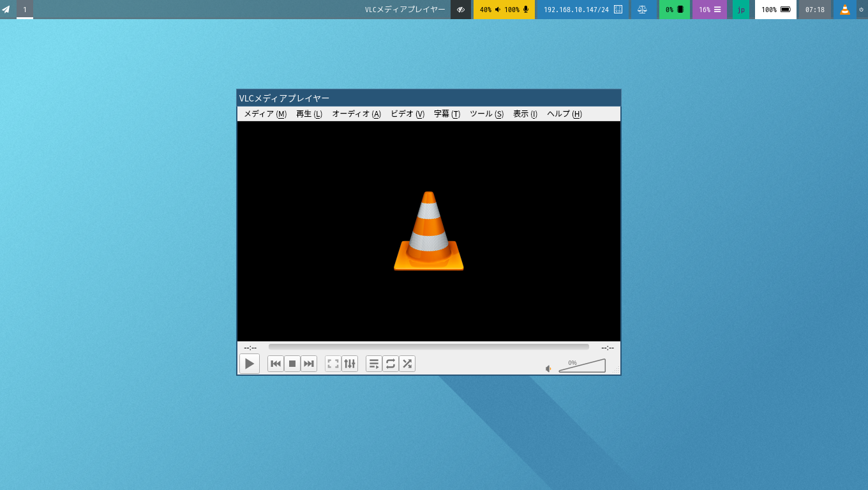Click the VLC window title bar text
The width and height of the screenshot is (868, 490).
point(285,98)
